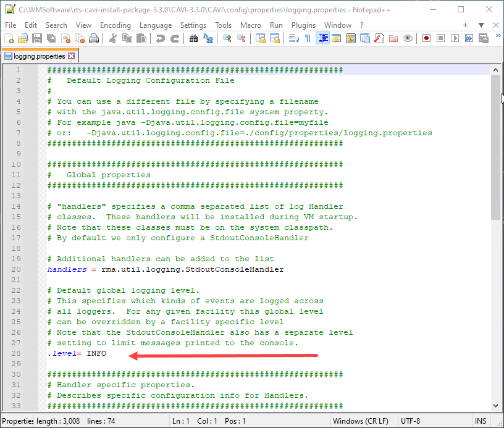
Task: Close the logging.properties tab
Action: click(x=72, y=56)
